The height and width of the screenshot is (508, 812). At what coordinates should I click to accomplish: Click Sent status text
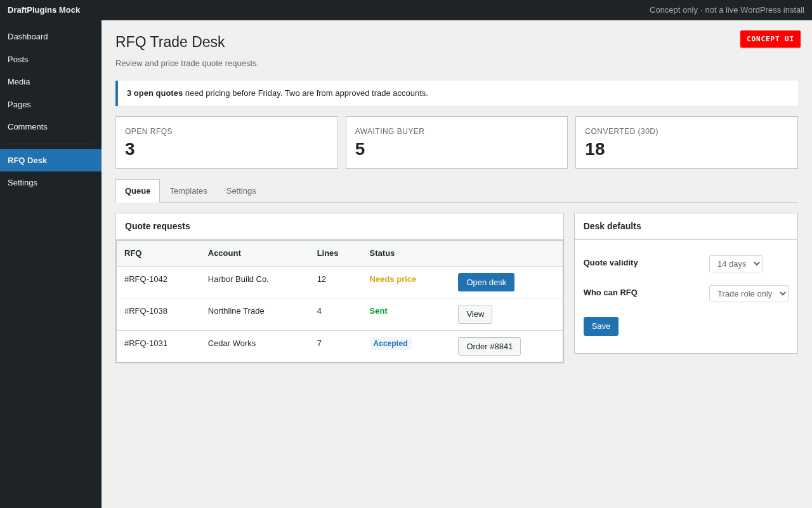(379, 311)
